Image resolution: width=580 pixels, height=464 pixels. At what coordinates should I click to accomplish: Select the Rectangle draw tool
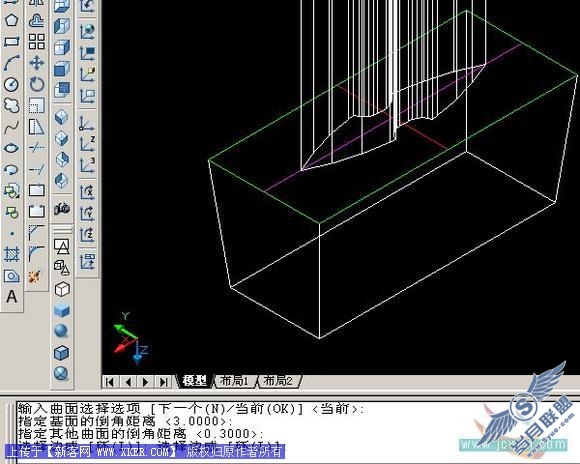(11, 41)
